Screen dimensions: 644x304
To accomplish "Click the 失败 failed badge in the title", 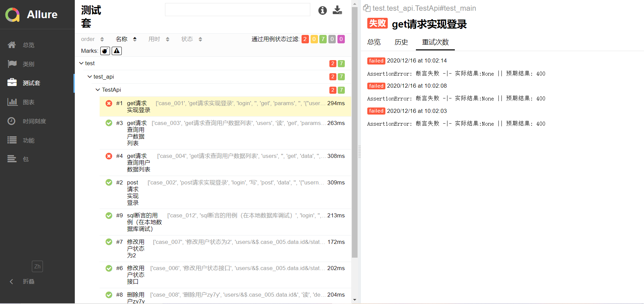I will 377,23.
